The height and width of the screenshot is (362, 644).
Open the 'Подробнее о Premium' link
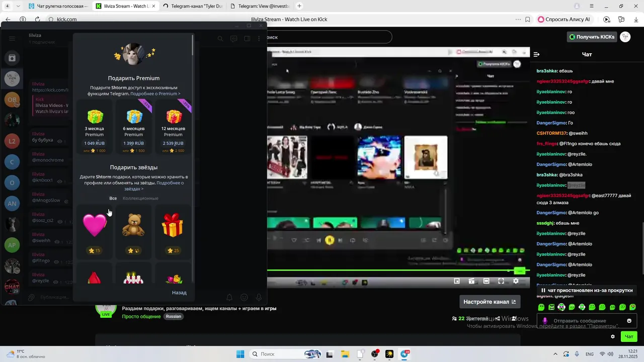[x=155, y=94]
